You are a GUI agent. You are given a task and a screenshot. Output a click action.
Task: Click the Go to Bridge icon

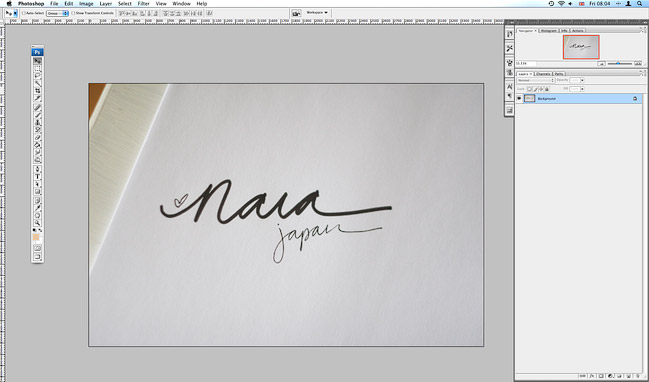click(x=296, y=13)
